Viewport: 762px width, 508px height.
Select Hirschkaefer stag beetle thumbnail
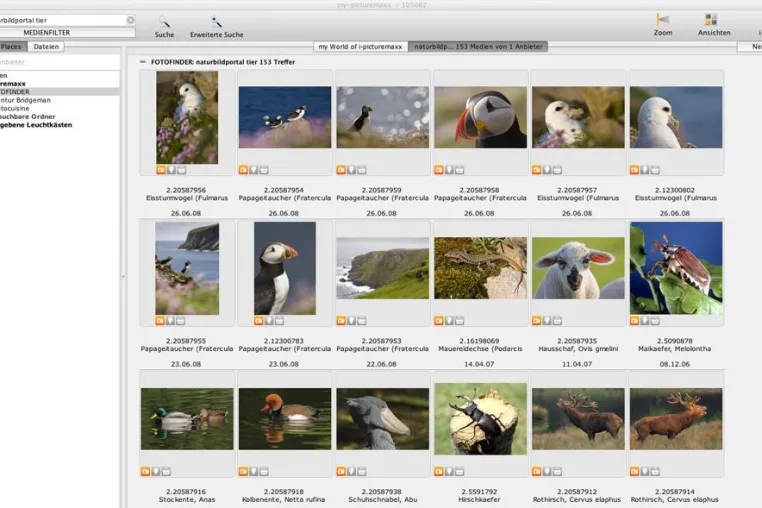(480, 419)
